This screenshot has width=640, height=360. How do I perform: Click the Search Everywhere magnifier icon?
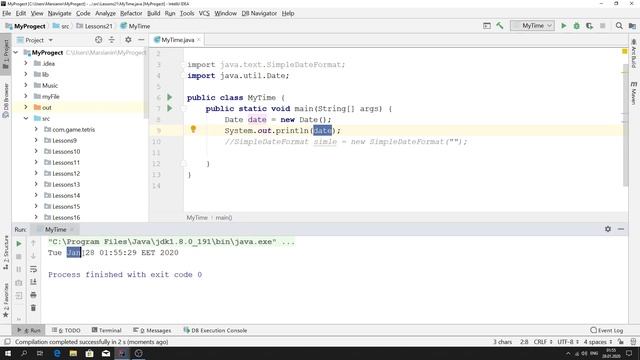619,26
